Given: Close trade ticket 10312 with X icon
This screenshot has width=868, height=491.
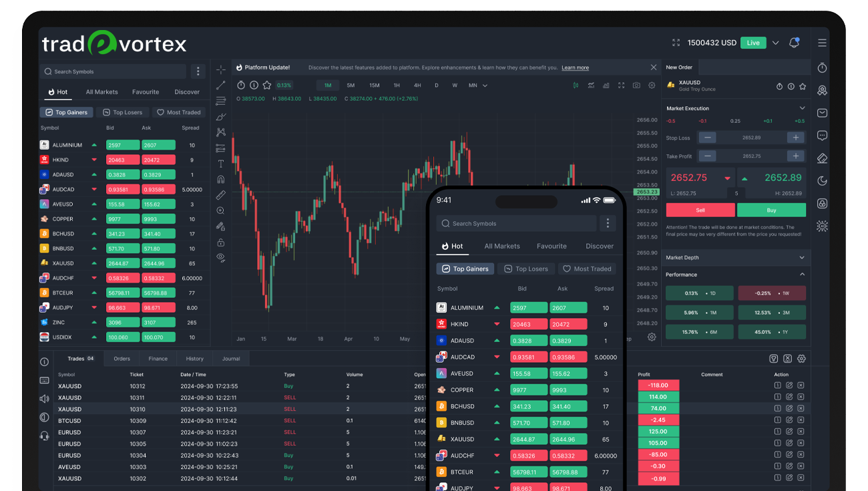Looking at the screenshot, I should tap(801, 385).
